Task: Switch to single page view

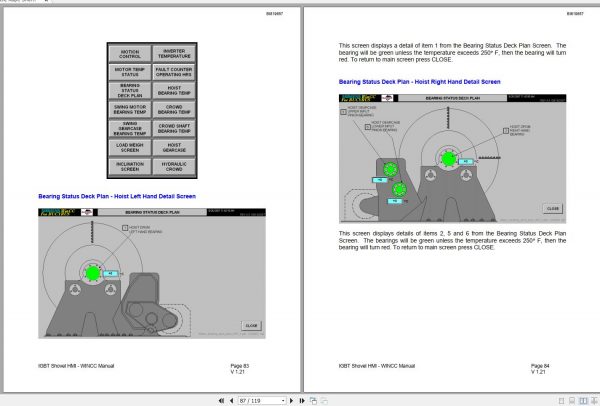Action: 561,401
